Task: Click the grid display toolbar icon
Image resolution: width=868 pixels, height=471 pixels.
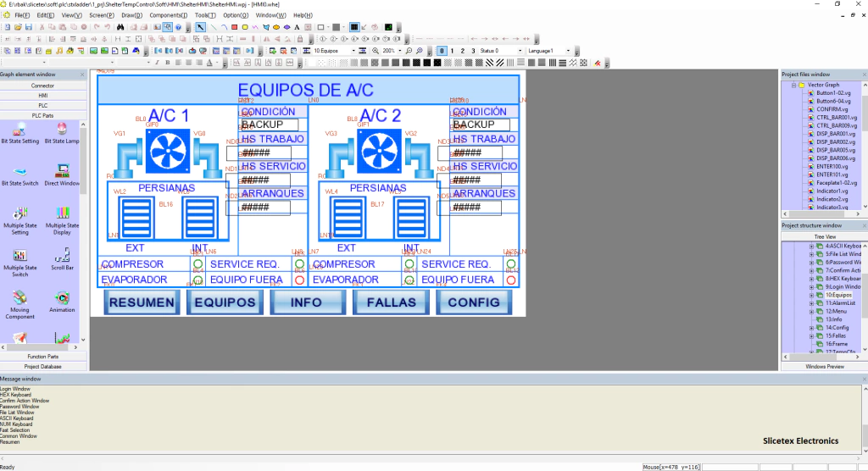Action: pos(355,27)
